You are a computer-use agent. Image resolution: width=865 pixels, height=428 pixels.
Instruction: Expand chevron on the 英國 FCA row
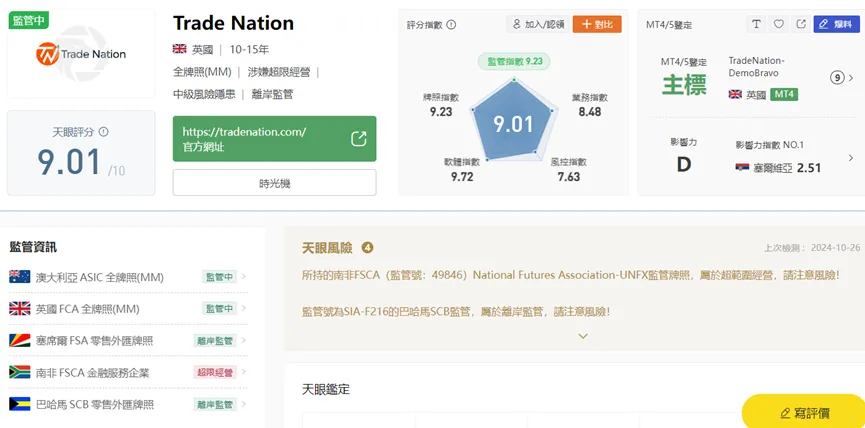(x=244, y=308)
